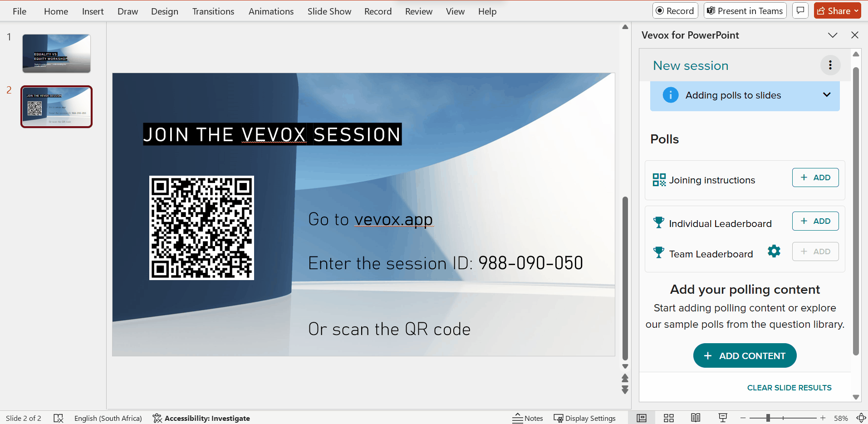
Task: Click Slide 2 of 2 indicator
Action: 23,418
